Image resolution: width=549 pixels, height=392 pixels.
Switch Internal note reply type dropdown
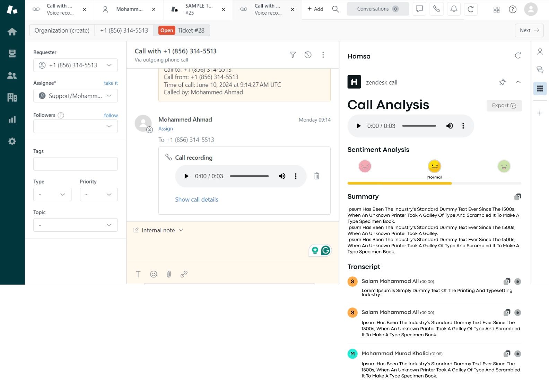click(158, 230)
